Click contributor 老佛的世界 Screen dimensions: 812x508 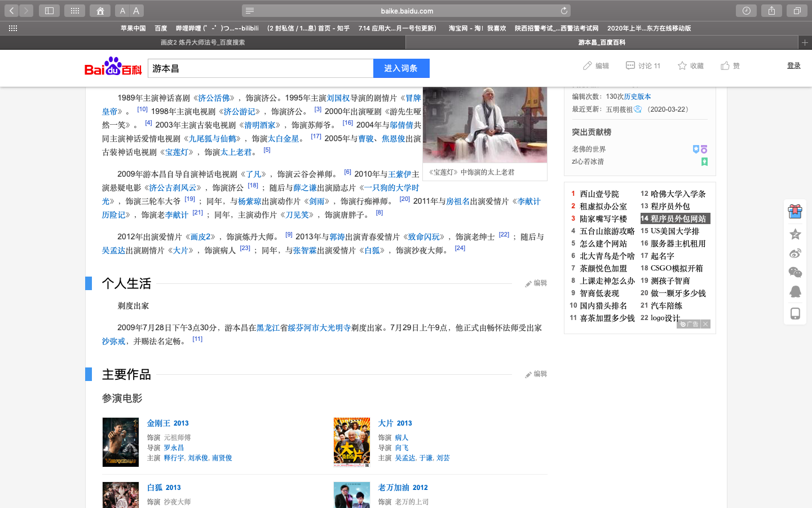pyautogui.click(x=589, y=149)
